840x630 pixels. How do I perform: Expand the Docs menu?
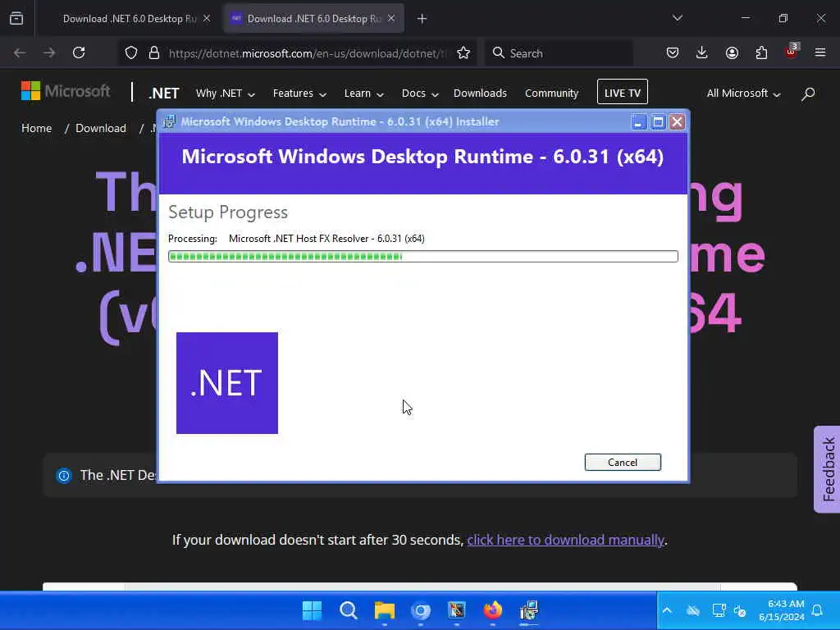coord(420,94)
